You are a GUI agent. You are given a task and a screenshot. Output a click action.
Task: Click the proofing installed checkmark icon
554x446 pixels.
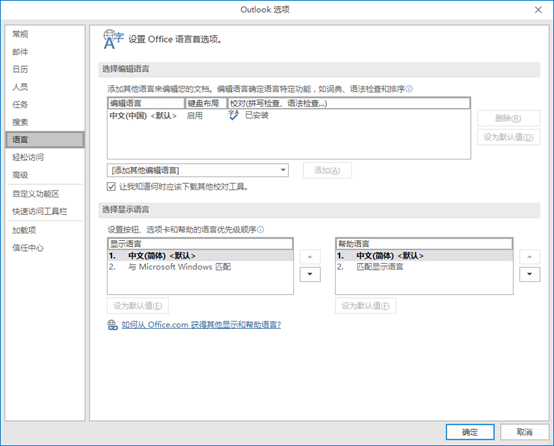(234, 115)
